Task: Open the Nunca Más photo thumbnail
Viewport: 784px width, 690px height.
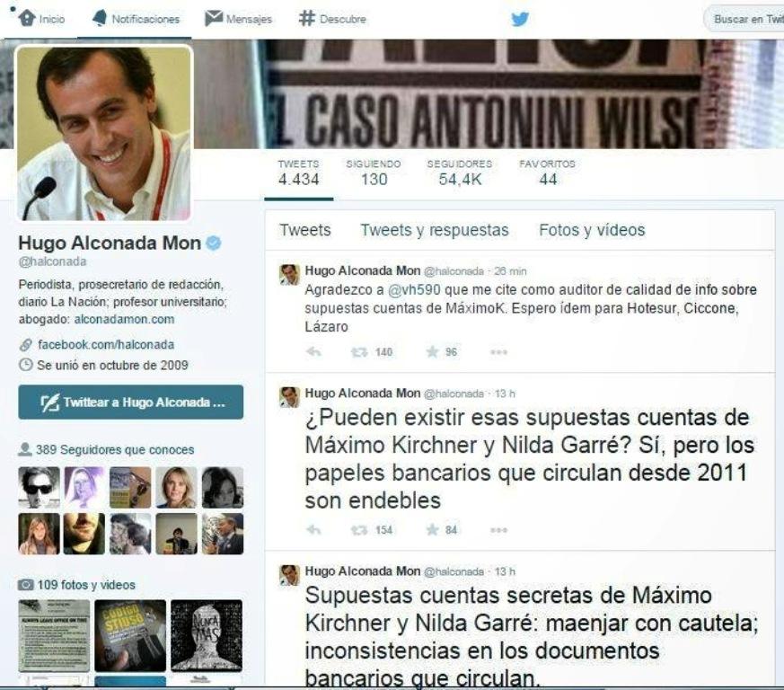Action: click(207, 635)
